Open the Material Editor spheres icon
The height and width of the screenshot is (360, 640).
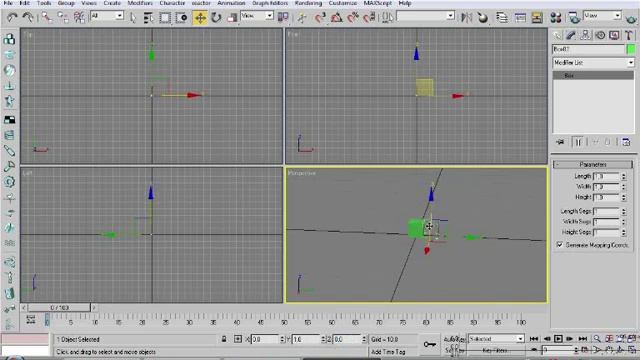pyautogui.click(x=556, y=17)
